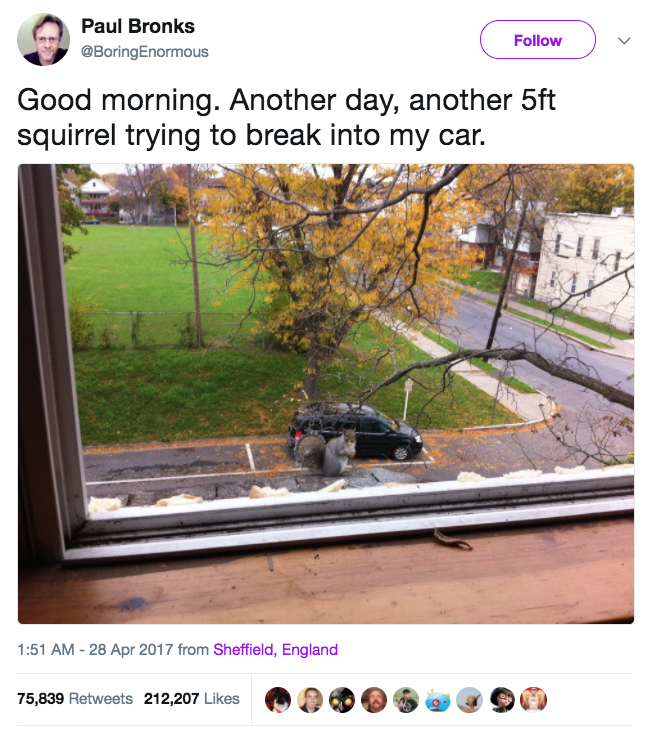This screenshot has width=659, height=738.
Task: Open the fourth liker avatar of bearded man
Action: (x=374, y=699)
